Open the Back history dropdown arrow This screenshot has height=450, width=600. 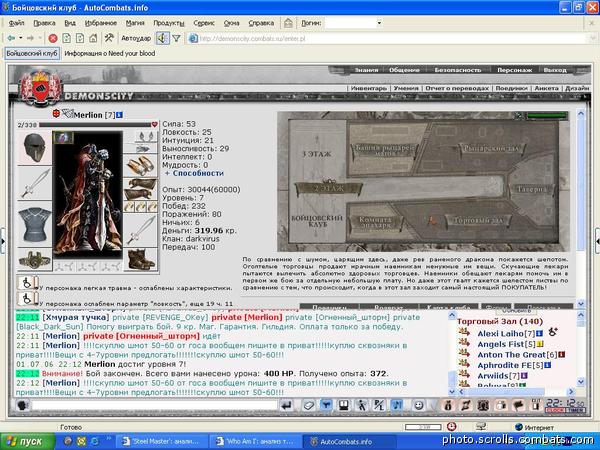click(21, 38)
